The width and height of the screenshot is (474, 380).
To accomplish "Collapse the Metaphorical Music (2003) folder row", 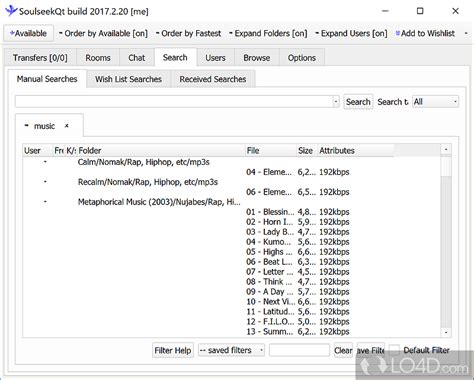I will (x=45, y=202).
